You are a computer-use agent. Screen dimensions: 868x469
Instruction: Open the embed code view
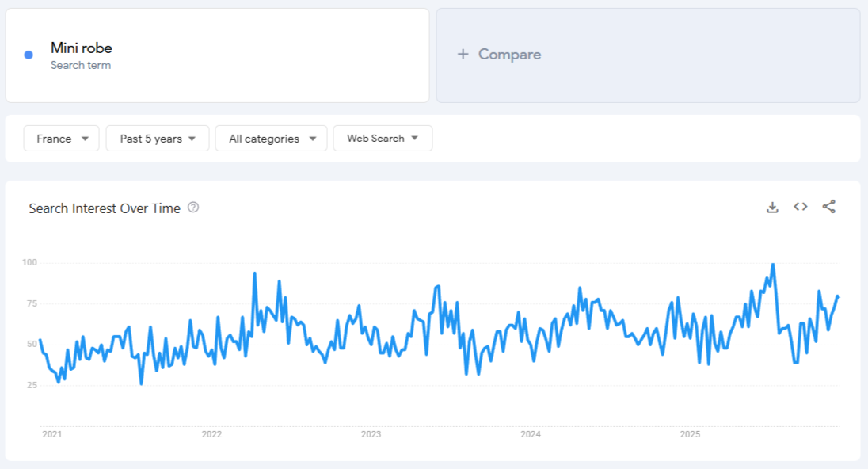(x=800, y=207)
